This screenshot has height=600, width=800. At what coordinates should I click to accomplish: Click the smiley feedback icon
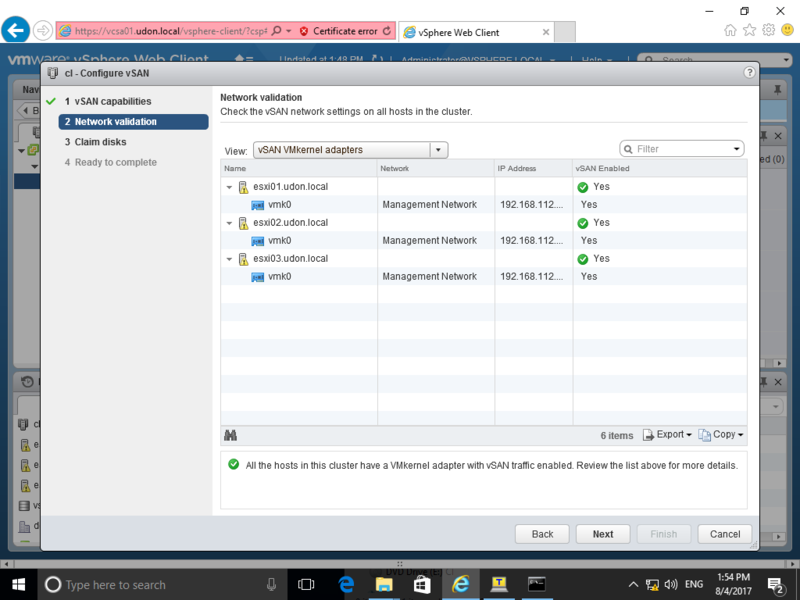[787, 30]
